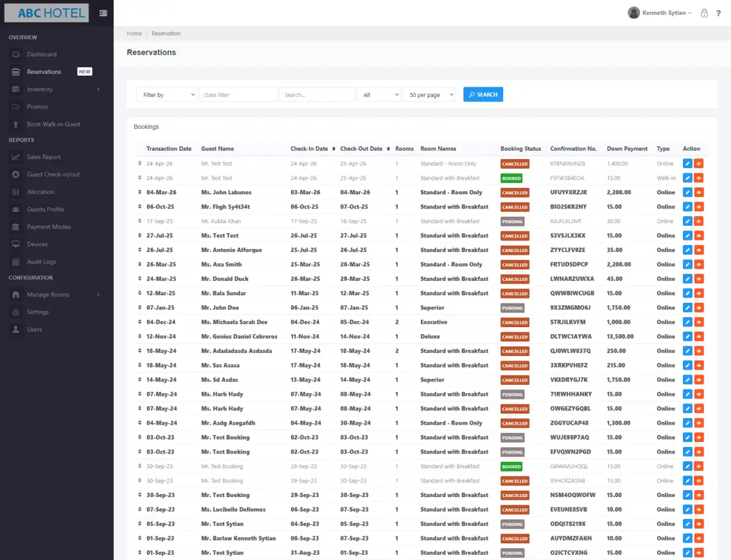The image size is (731, 560).
Task: Click the Dashboard sidebar icon
Action: [16, 54]
